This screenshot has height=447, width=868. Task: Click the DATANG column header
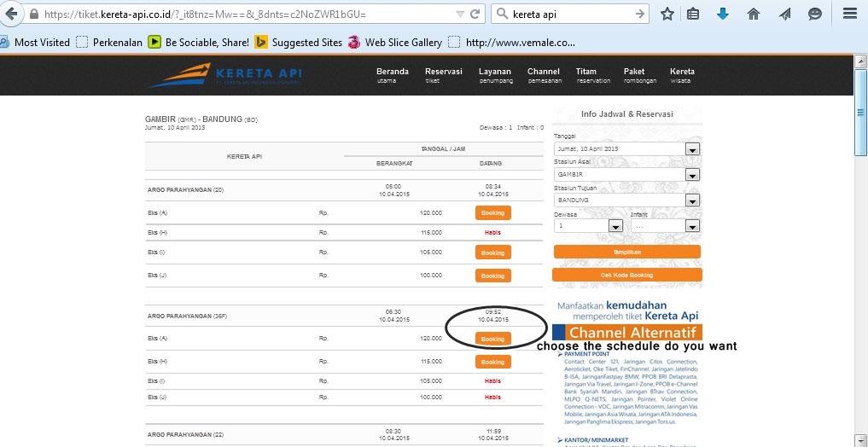(x=491, y=164)
